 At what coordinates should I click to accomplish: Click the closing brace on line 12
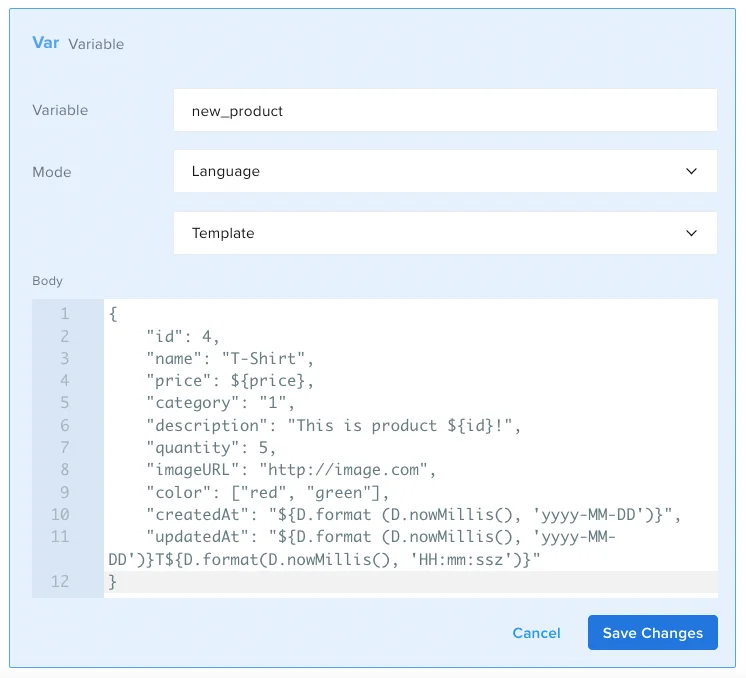pos(113,581)
